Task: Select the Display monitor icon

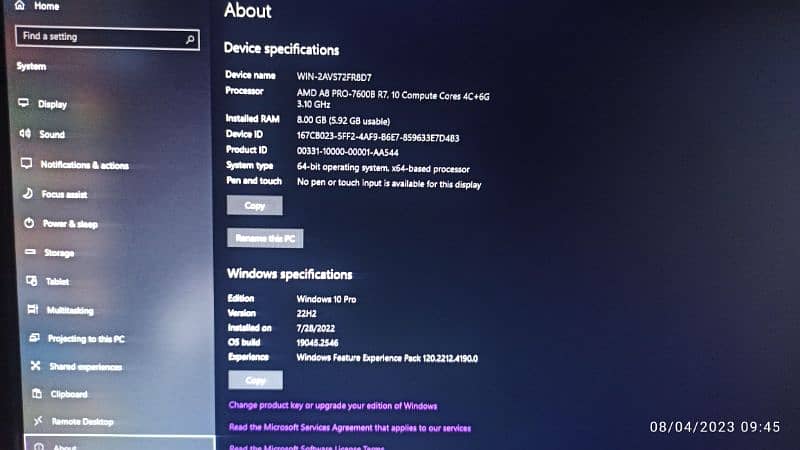Action: (x=23, y=103)
